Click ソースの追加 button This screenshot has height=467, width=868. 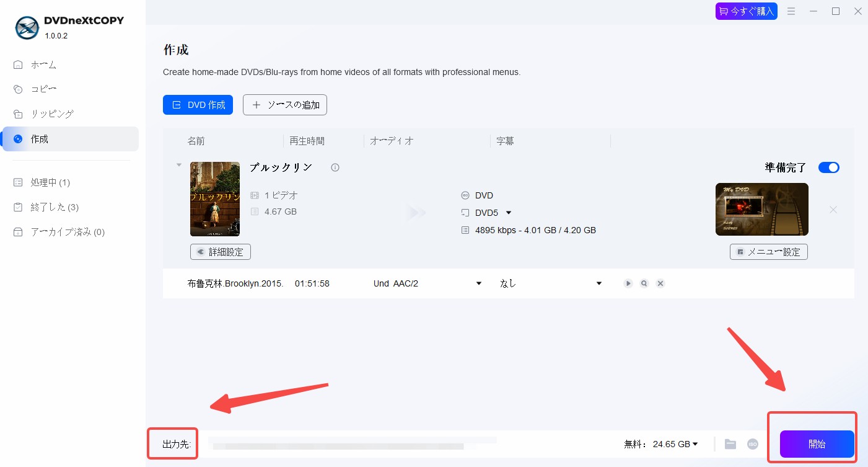point(285,105)
